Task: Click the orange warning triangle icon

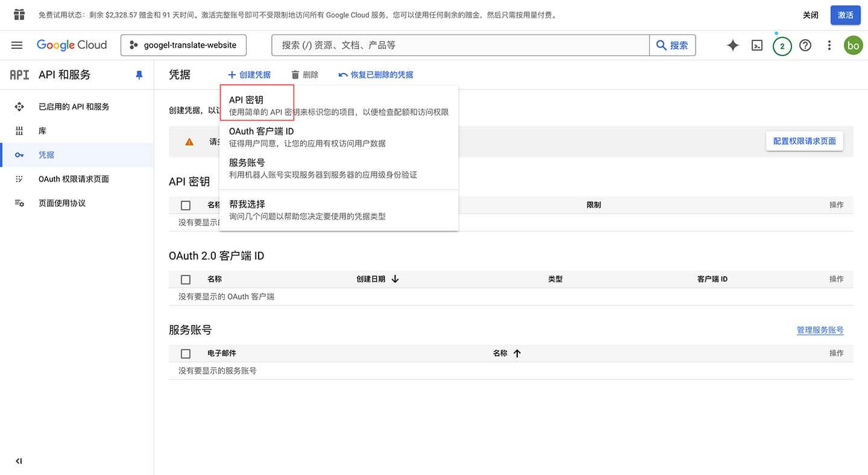Action: click(x=189, y=142)
